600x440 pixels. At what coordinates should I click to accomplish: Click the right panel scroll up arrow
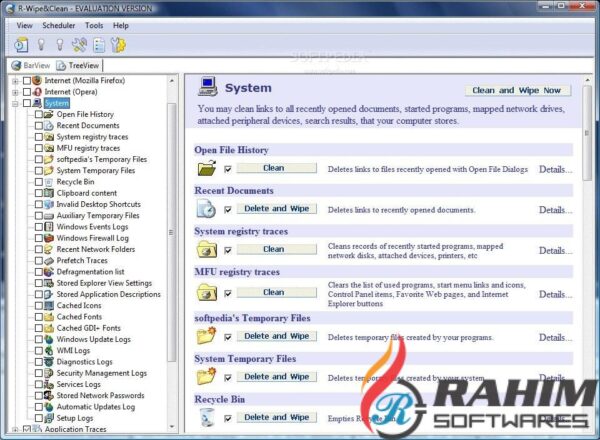click(588, 80)
